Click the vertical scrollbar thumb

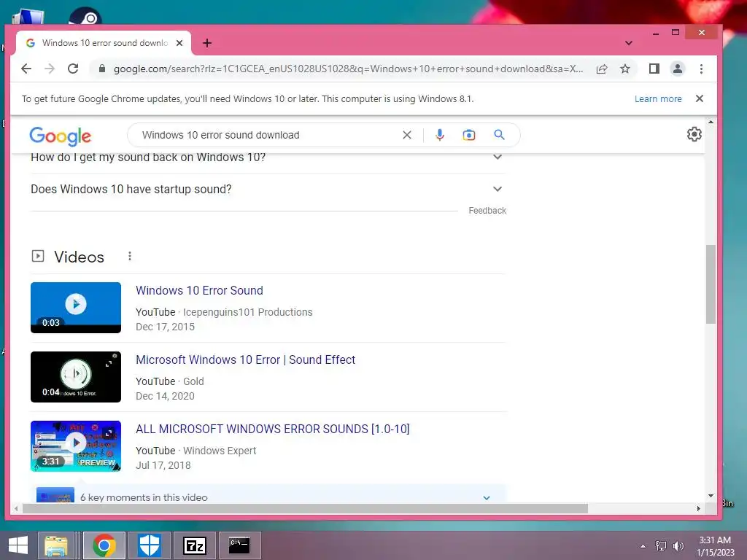[711, 284]
